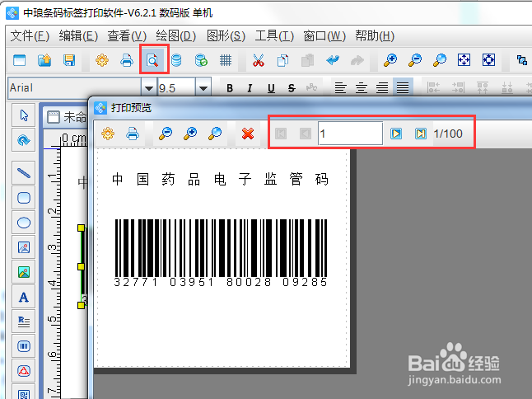Toggle strikethrough formatting
532x399 pixels.
pyautogui.click(x=292, y=88)
